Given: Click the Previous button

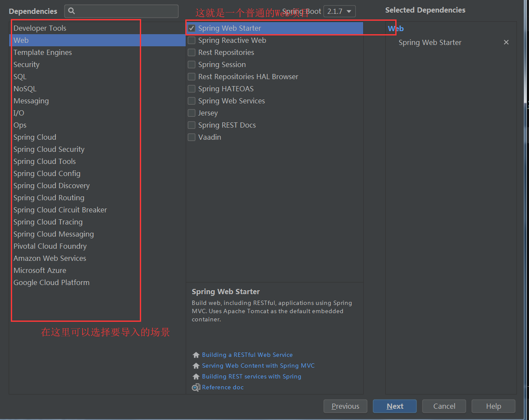Looking at the screenshot, I should click(345, 406).
